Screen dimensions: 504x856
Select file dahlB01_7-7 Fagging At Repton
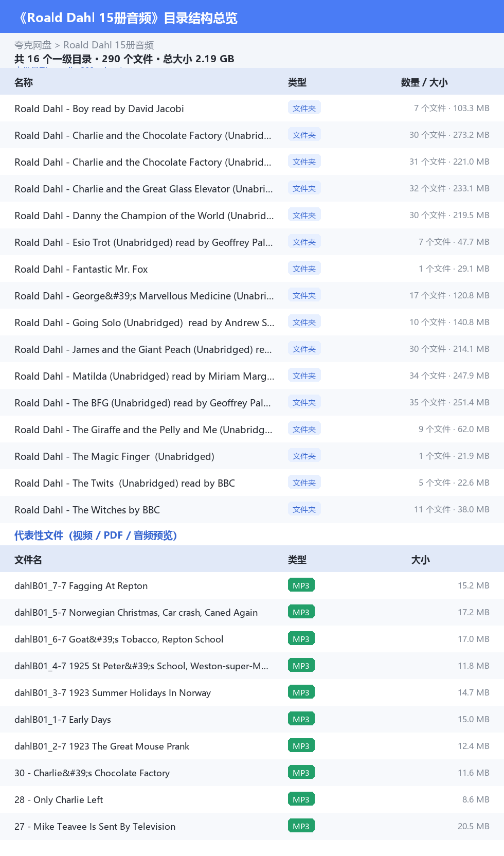pos(81,586)
